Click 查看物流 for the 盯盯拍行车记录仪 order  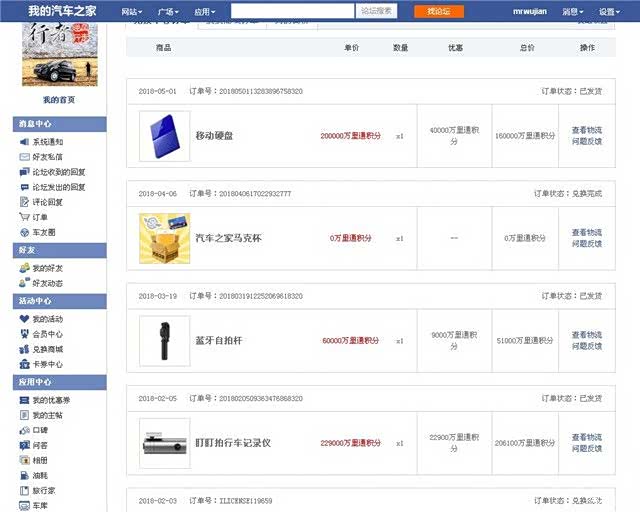pyautogui.click(x=587, y=437)
